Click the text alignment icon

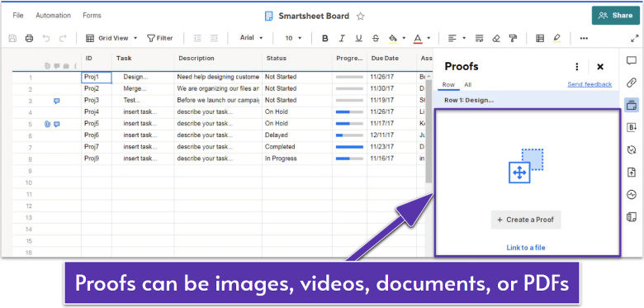coord(452,38)
